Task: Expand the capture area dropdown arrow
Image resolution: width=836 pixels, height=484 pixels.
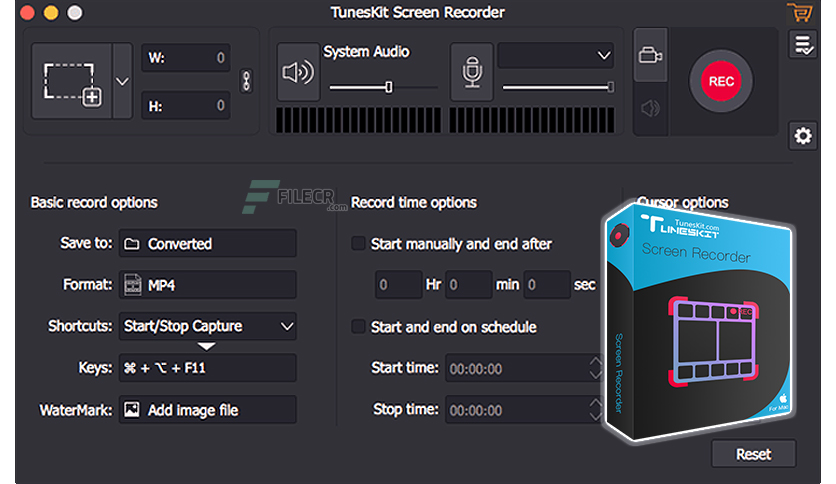Action: point(122,81)
